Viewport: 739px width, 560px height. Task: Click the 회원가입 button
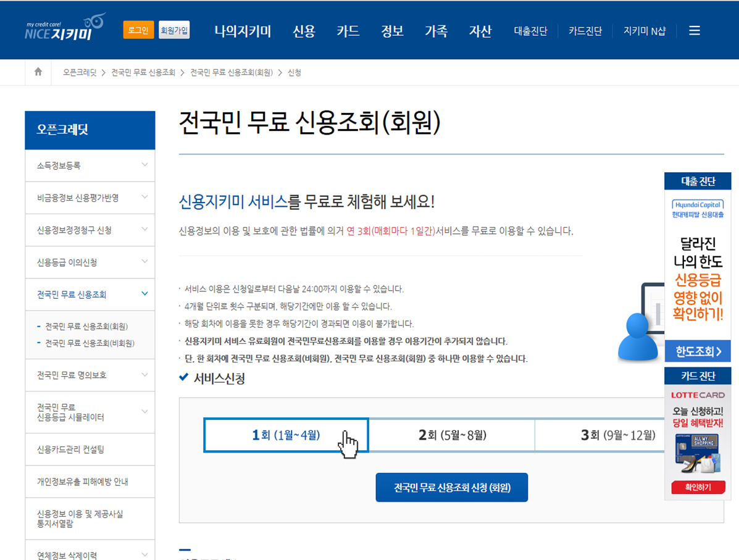(174, 30)
